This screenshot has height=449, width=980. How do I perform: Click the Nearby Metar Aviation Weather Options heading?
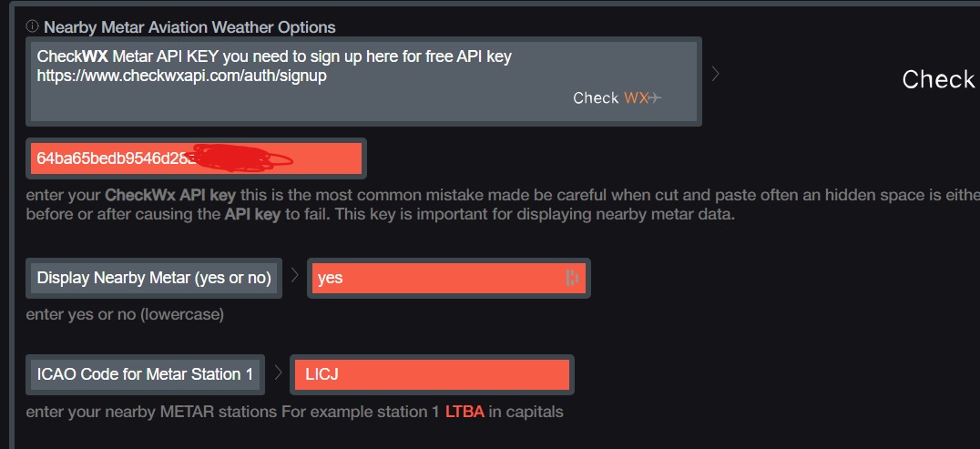pyautogui.click(x=190, y=27)
